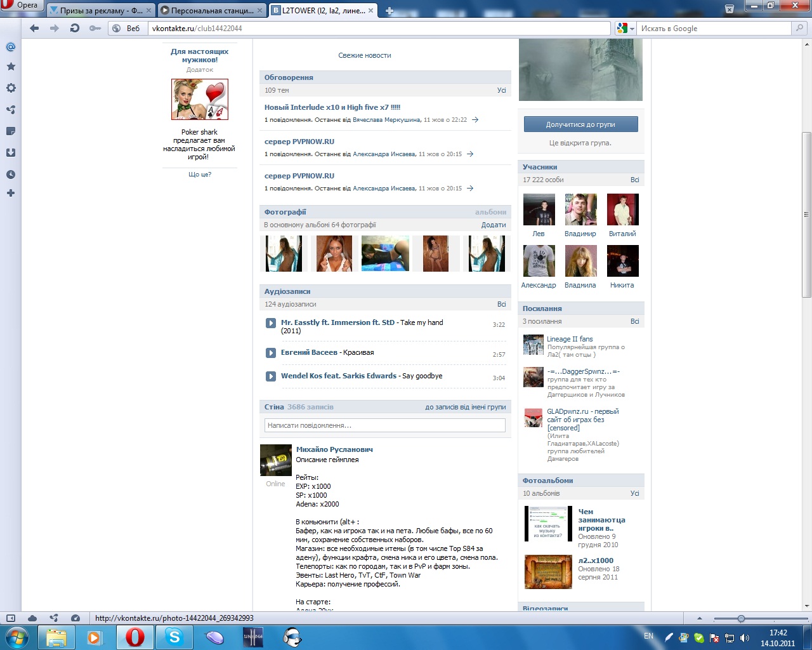Click the page vertical scrollbar thumb
This screenshot has height=650, width=812.
pyautogui.click(x=806, y=215)
